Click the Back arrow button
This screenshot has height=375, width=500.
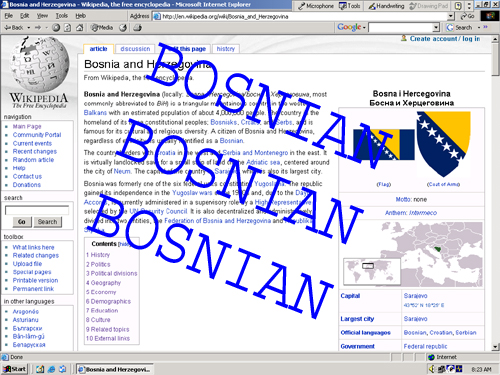click(x=14, y=28)
